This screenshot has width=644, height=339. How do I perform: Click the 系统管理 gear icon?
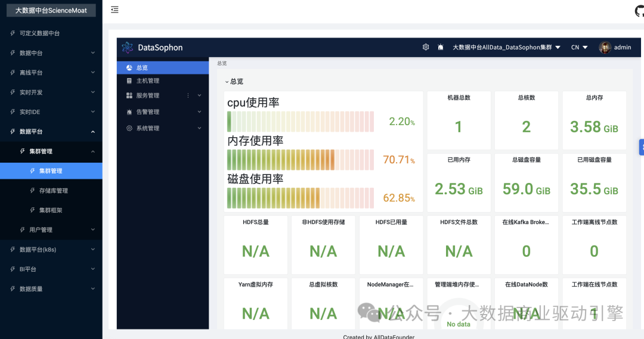129,128
